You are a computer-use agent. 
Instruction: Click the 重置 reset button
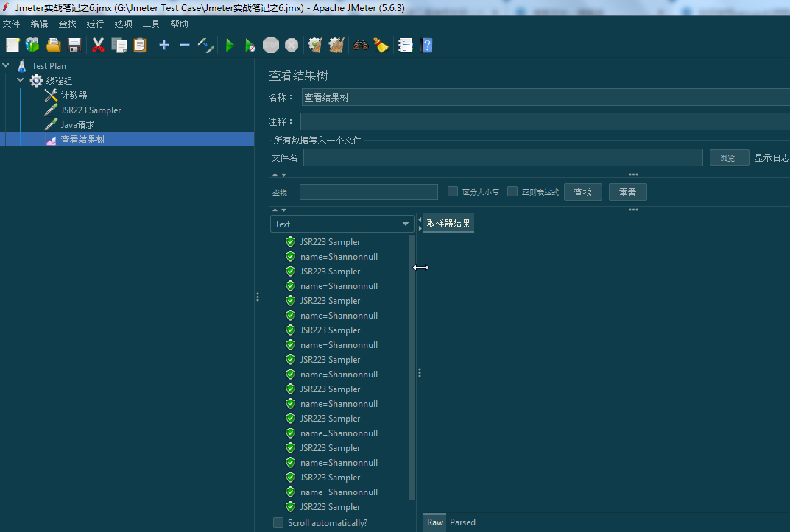[x=628, y=192]
